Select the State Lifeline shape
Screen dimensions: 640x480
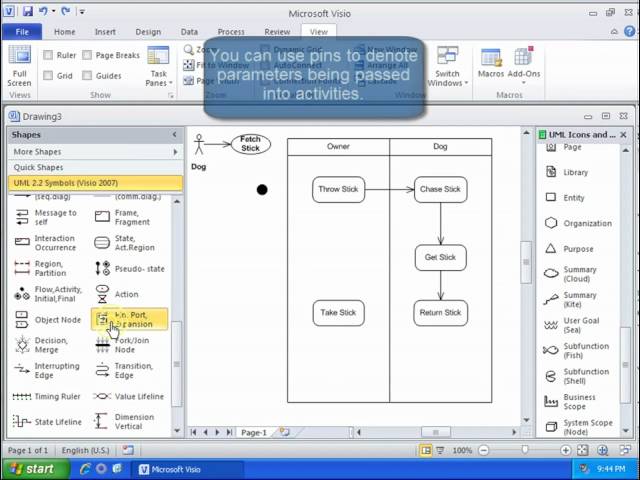tap(47, 422)
